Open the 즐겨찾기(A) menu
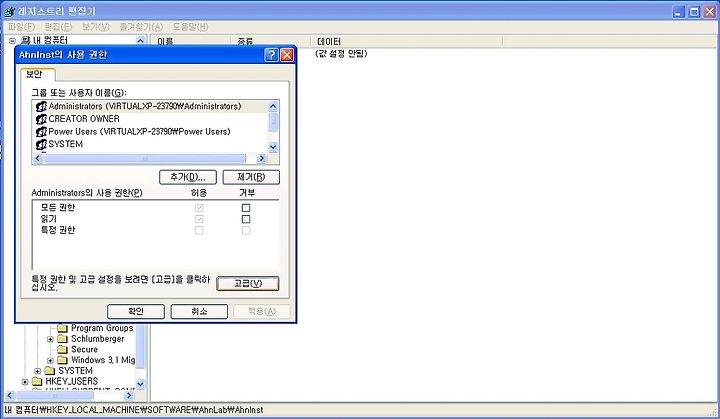 click(141, 27)
